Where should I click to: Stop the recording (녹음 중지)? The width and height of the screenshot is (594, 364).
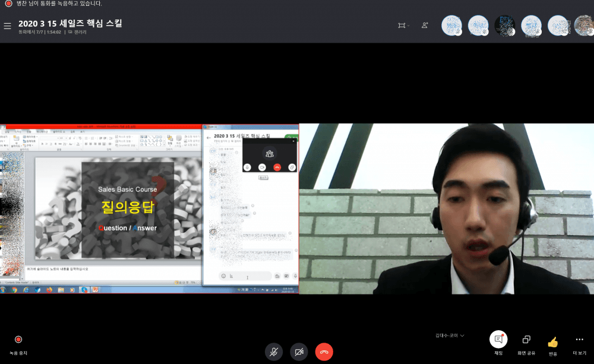point(18,340)
